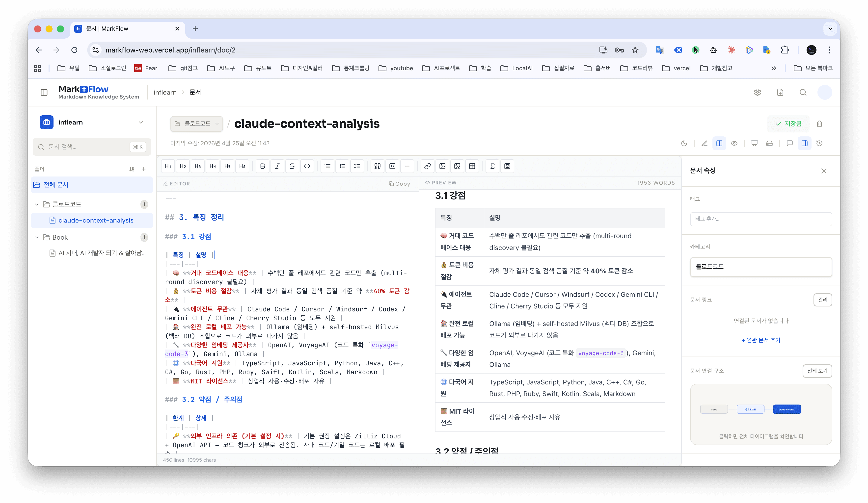Switch to editor-only mode pencil icon
Viewport: 868px width, 503px height.
705,143
